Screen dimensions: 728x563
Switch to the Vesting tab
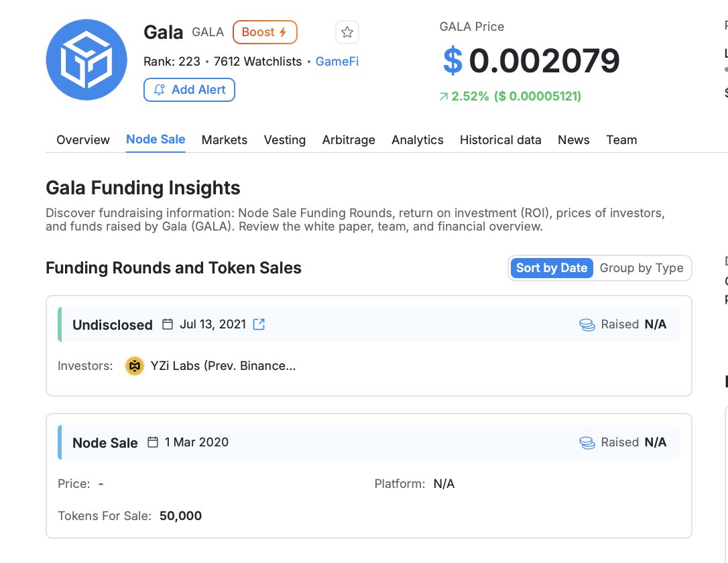[x=285, y=139]
